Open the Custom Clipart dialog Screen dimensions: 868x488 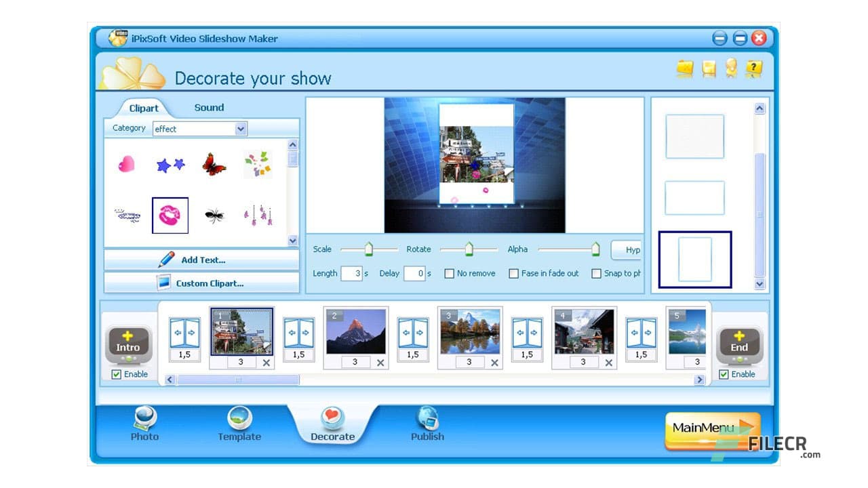coord(201,283)
